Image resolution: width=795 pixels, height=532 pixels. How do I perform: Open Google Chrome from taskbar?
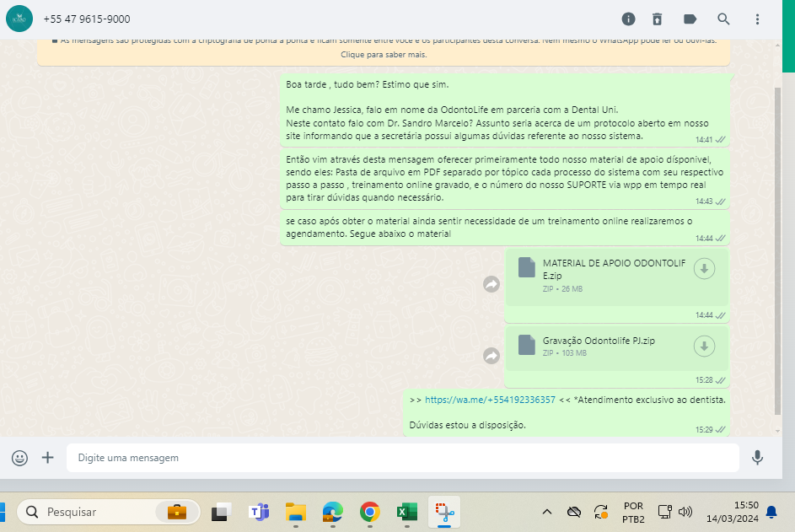tap(369, 513)
